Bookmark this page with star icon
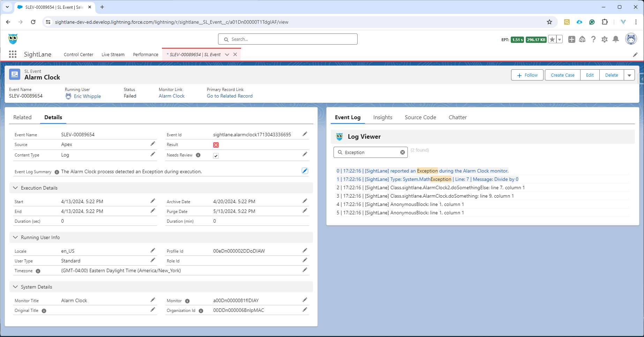Viewport: 644px width, 337px height. click(x=549, y=22)
